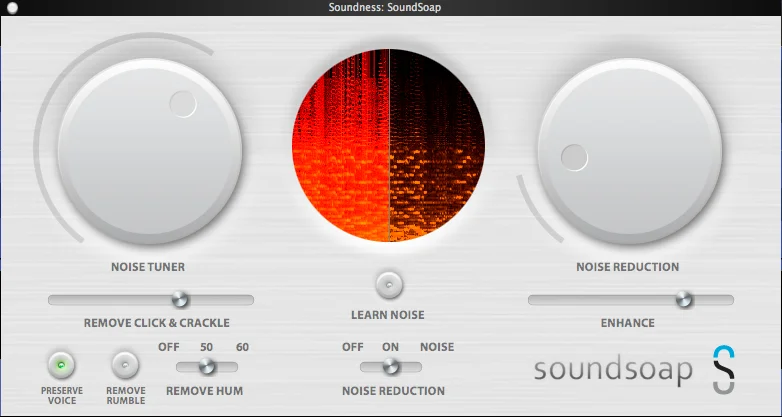The height and width of the screenshot is (417, 782).
Task: Click the LEARN NOISE label
Action: point(388,315)
